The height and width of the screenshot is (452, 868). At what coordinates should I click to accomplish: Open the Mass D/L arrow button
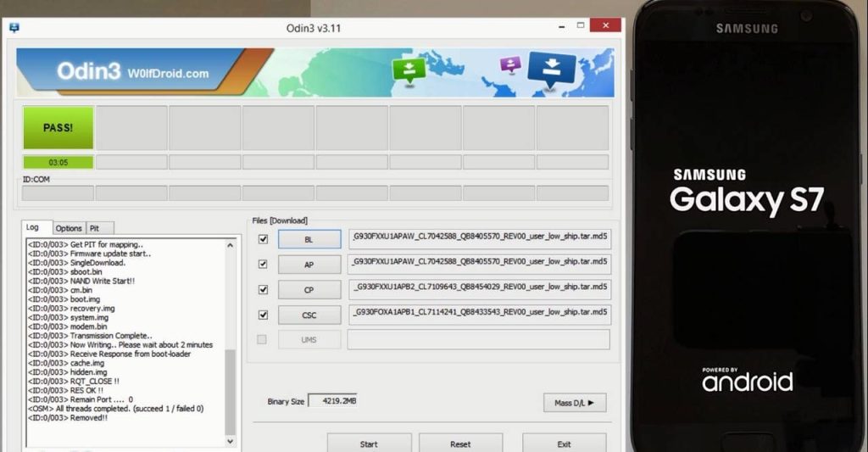(x=575, y=403)
